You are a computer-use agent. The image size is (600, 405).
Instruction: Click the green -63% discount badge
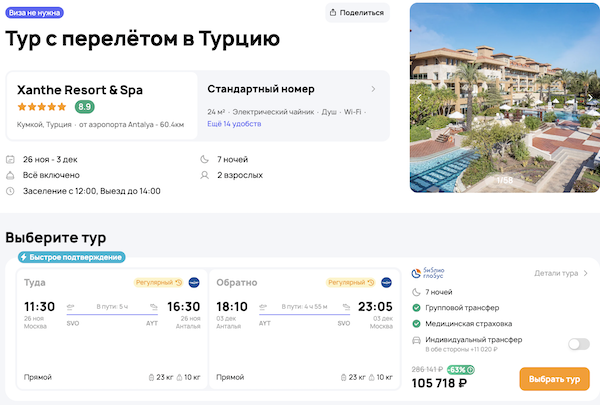click(461, 370)
